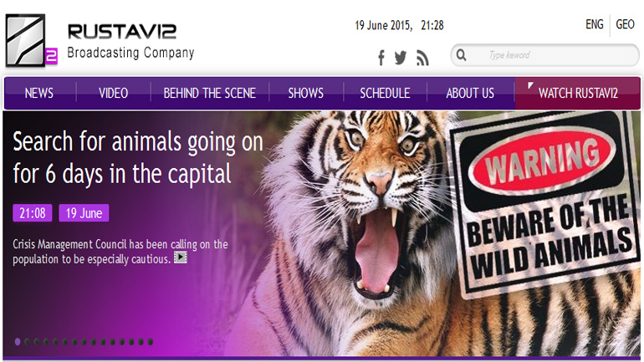Image resolution: width=644 pixels, height=362 pixels.
Task: Switch language to ENG
Action: pos(595,24)
